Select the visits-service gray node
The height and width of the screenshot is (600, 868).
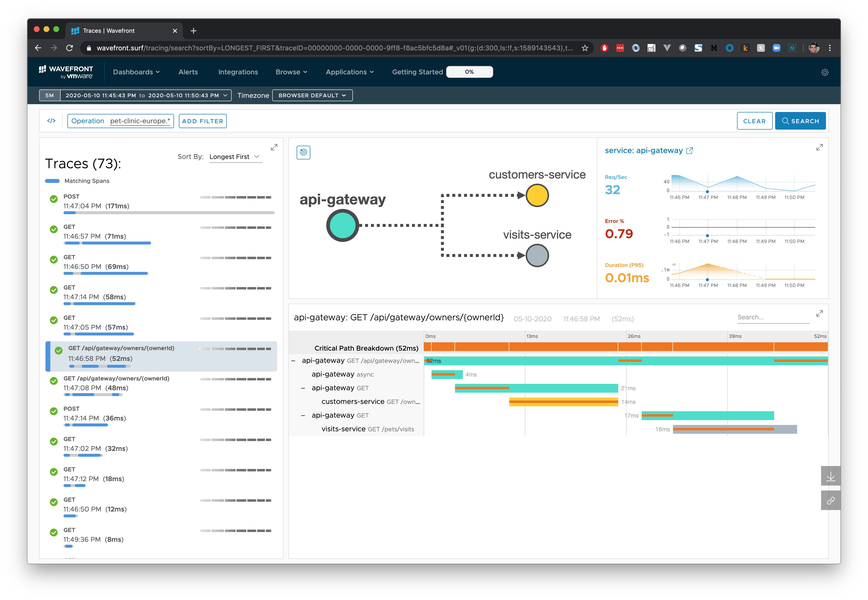pyautogui.click(x=537, y=256)
